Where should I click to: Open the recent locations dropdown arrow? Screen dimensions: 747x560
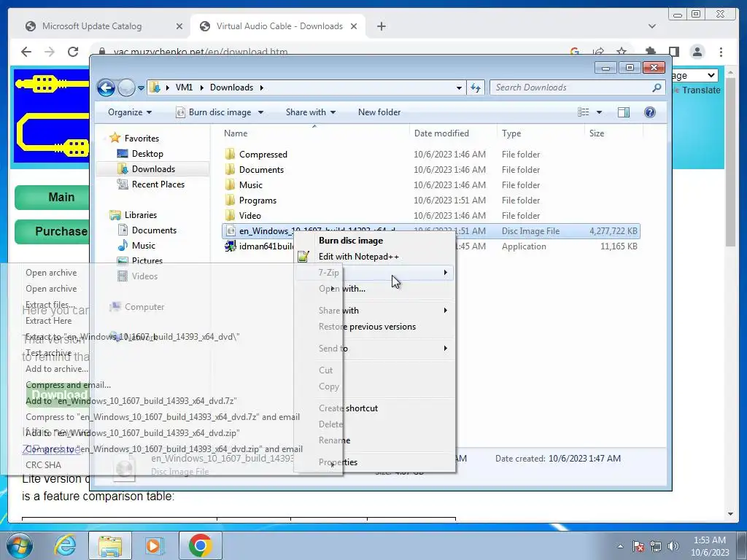141,88
